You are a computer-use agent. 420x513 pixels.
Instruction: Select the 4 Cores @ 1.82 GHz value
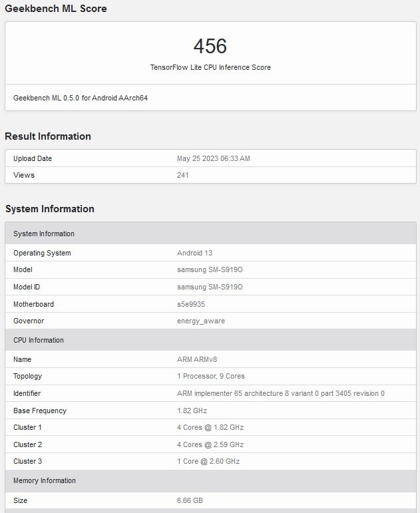(210, 427)
